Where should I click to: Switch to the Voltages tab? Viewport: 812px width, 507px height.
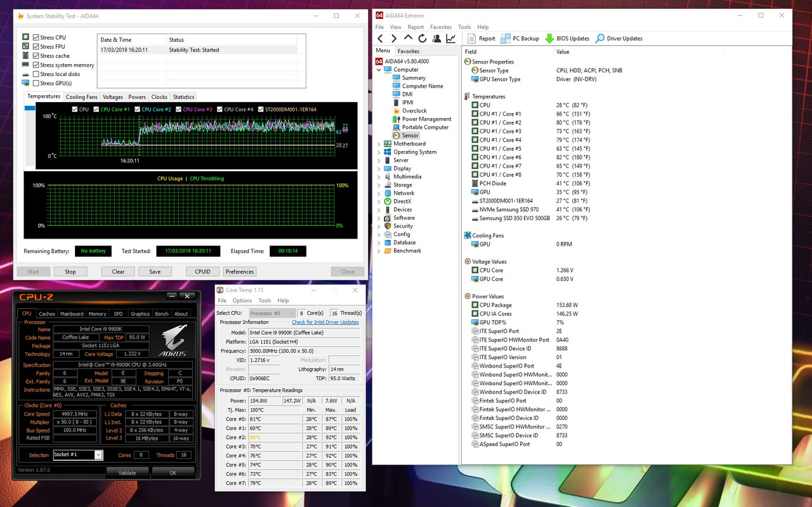[113, 97]
